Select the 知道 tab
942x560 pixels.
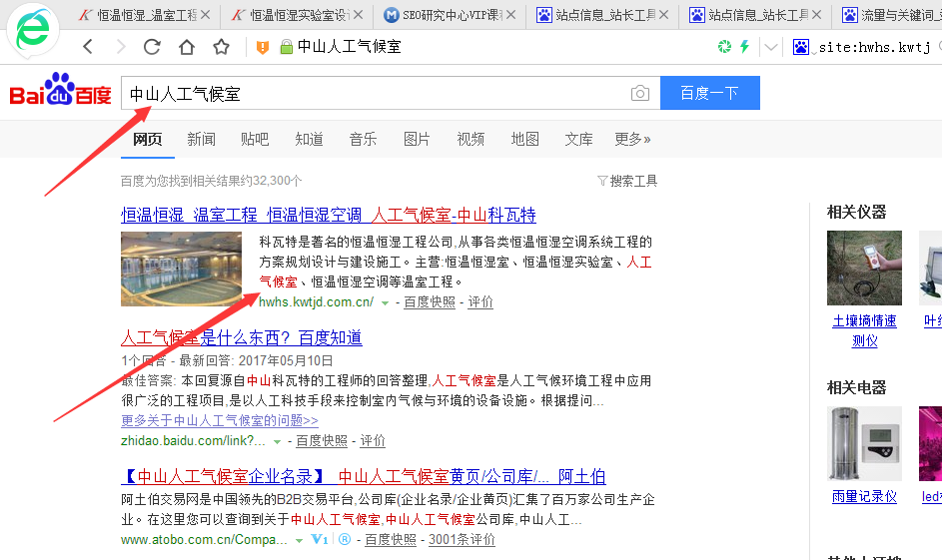(x=310, y=139)
